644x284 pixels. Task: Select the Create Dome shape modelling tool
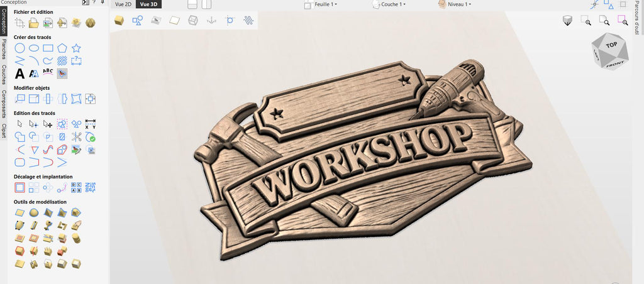[34, 212]
